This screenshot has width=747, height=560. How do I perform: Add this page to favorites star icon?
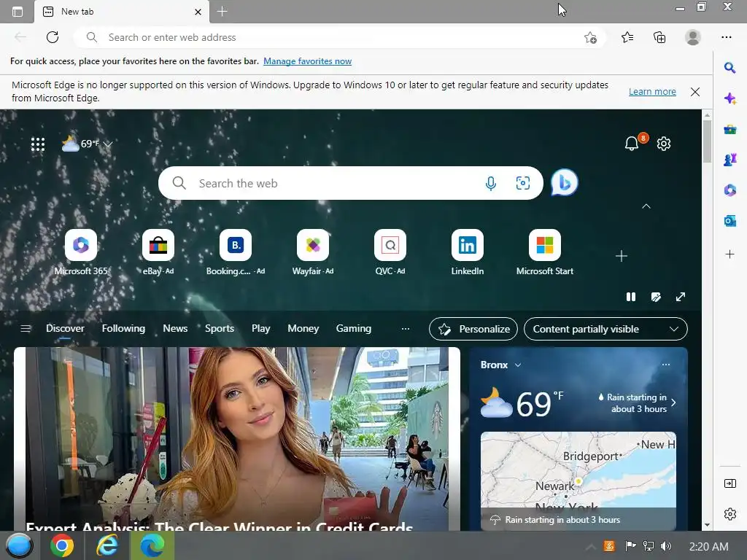click(590, 38)
